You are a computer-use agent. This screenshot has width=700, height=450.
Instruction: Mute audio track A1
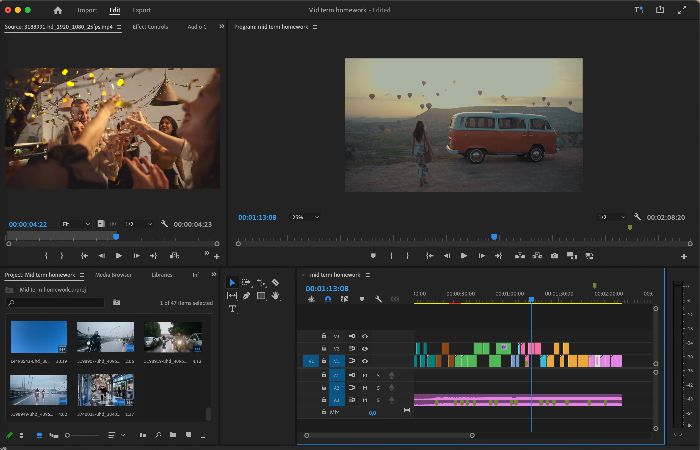365,375
